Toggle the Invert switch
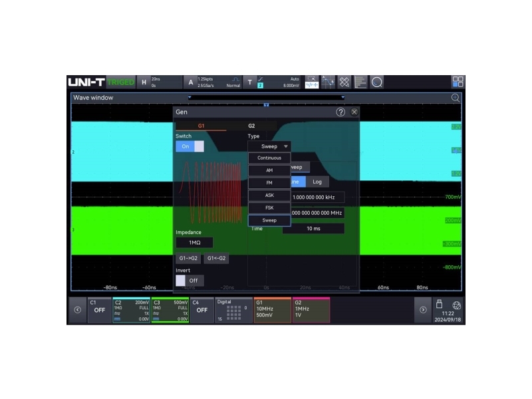Viewport: 532px width, 399px height. [x=190, y=281]
